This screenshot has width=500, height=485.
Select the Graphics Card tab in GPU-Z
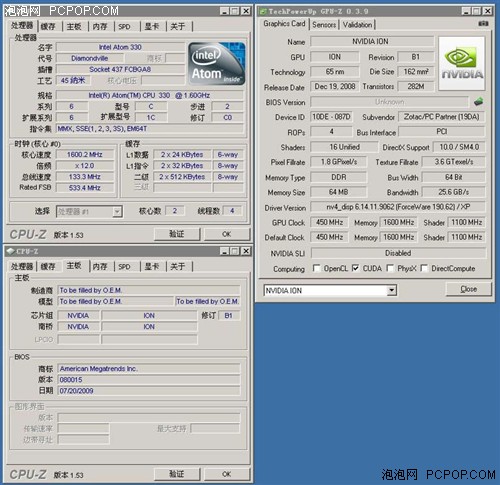284,24
